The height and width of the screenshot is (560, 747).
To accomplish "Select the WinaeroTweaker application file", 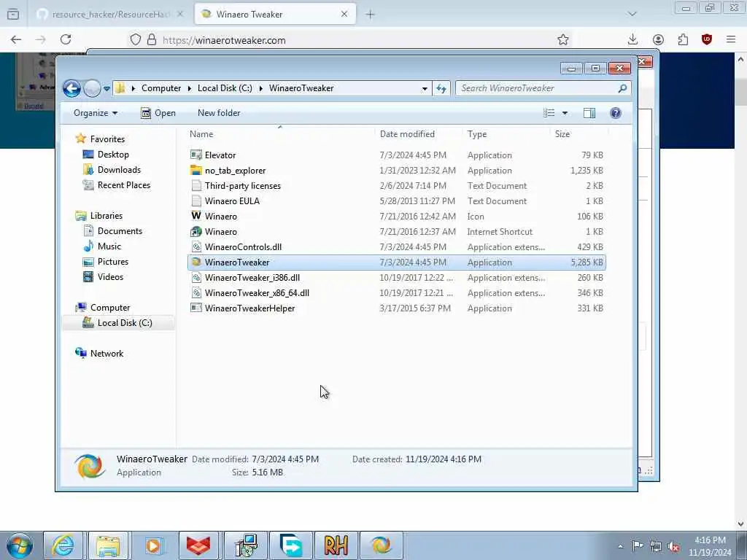I will point(396,262).
